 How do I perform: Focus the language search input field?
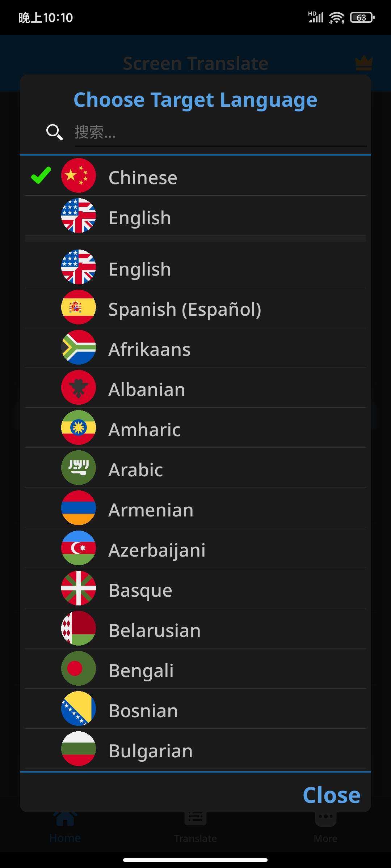click(x=221, y=132)
